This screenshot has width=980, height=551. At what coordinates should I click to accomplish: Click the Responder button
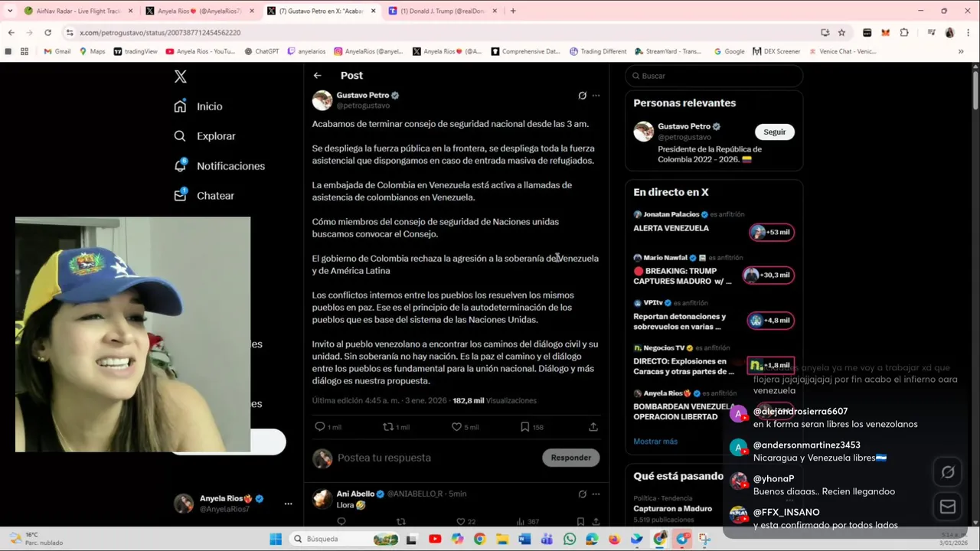(570, 458)
